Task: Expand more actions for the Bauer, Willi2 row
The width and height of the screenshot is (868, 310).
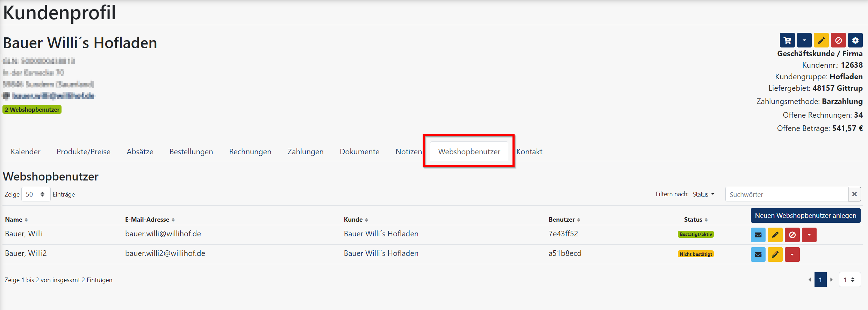Action: point(792,254)
